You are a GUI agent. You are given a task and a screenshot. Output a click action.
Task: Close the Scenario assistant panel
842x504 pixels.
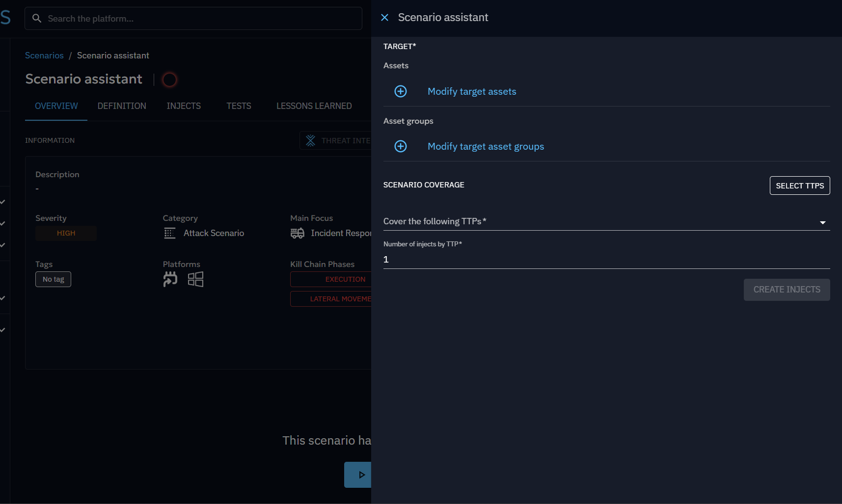click(385, 18)
